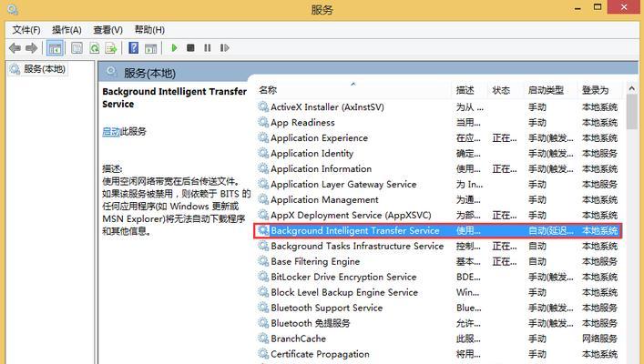This screenshot has height=364, width=644.
Task: Select Block Level Backup Engine Service row
Action: point(438,292)
